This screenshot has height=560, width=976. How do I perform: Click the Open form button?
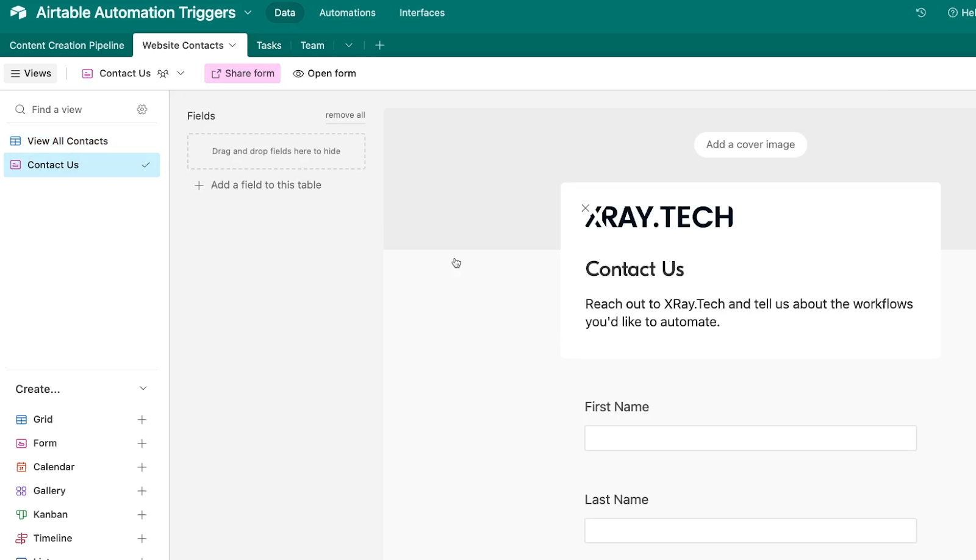[325, 73]
